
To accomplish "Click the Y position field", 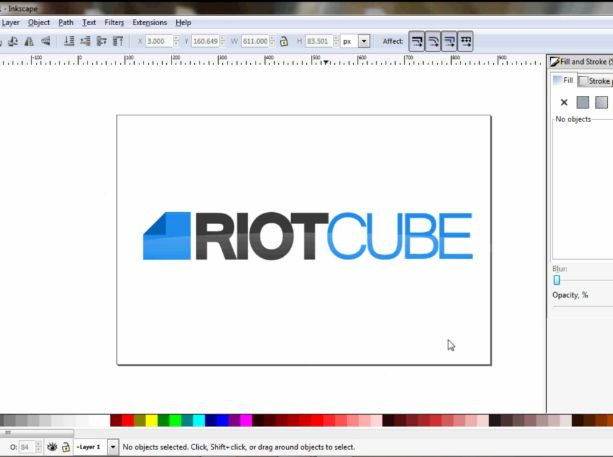I will 205,41.
